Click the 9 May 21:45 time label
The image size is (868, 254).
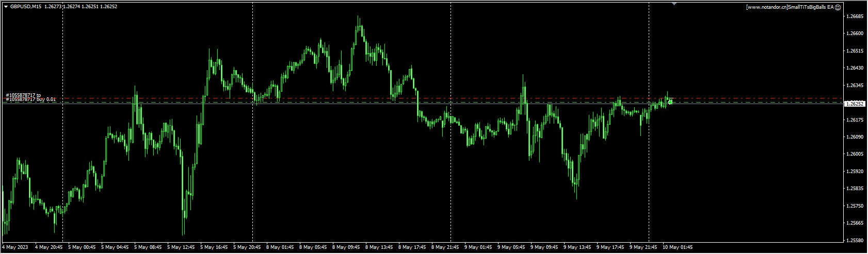(643, 248)
